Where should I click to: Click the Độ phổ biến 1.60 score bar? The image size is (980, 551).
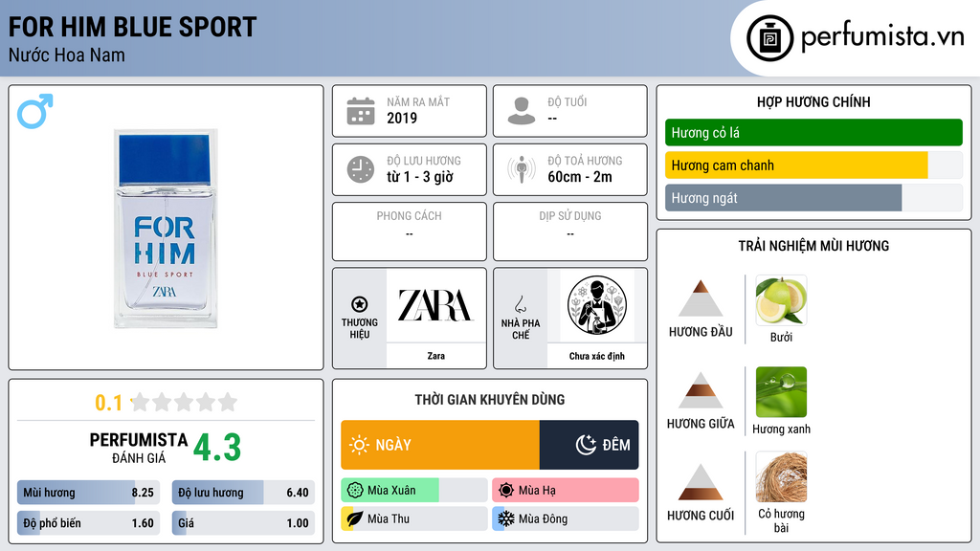coord(89,523)
